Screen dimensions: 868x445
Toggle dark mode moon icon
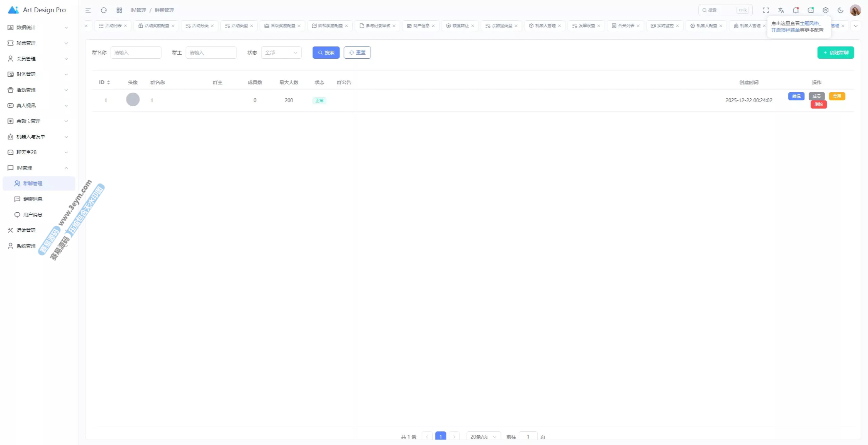point(841,10)
